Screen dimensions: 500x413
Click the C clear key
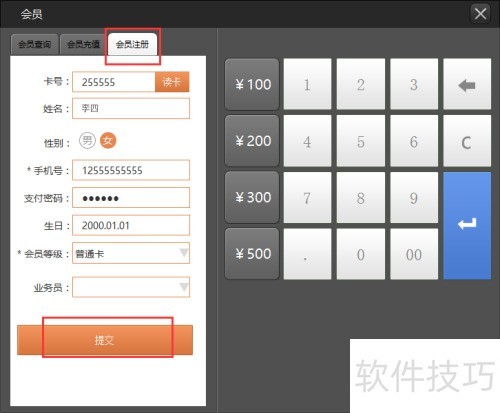tap(467, 141)
